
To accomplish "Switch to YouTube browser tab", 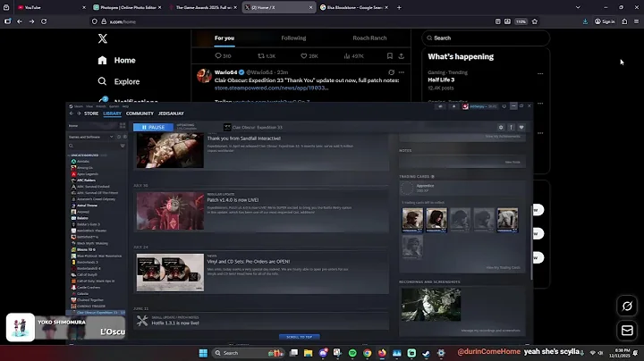I will pyautogui.click(x=51, y=7).
